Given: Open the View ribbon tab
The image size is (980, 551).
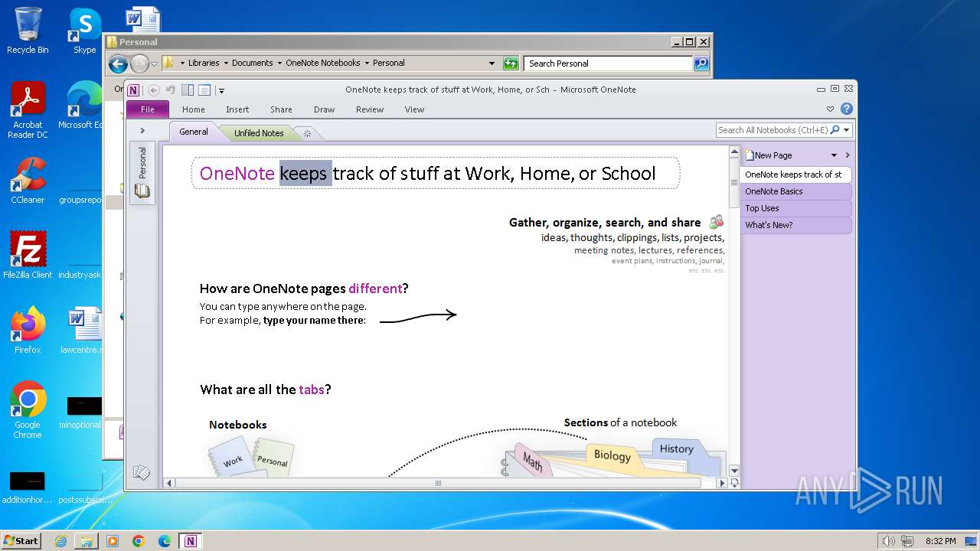Looking at the screenshot, I should [414, 109].
